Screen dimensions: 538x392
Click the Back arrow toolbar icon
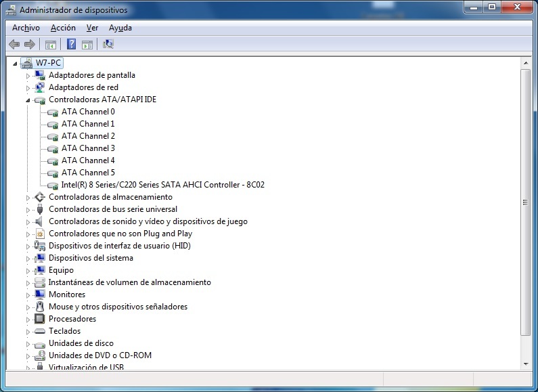click(14, 45)
